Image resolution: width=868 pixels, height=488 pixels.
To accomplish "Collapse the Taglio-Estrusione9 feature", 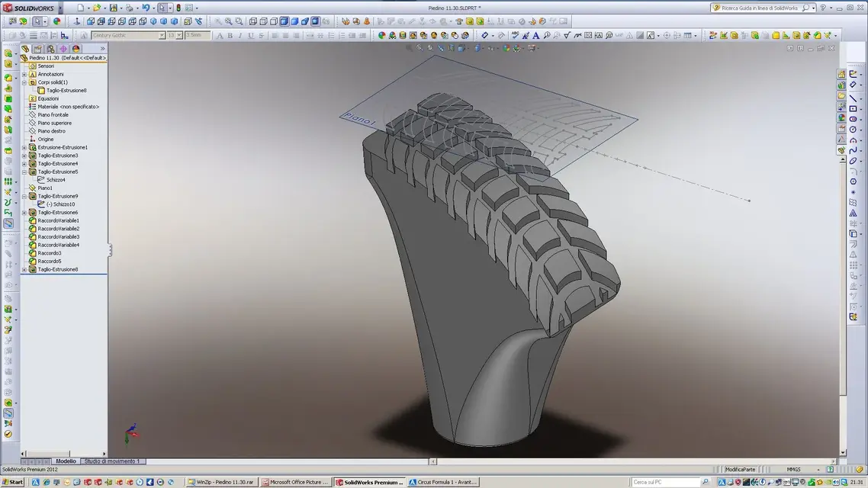I will click(24, 197).
